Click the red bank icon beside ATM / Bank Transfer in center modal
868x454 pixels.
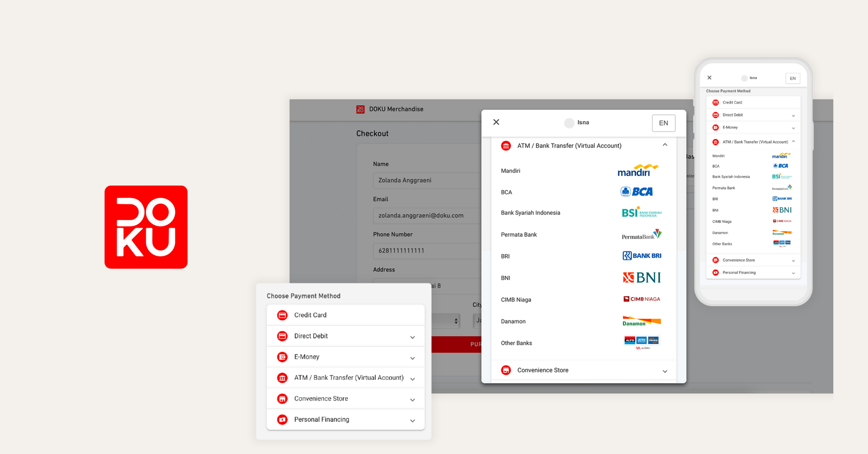click(506, 146)
